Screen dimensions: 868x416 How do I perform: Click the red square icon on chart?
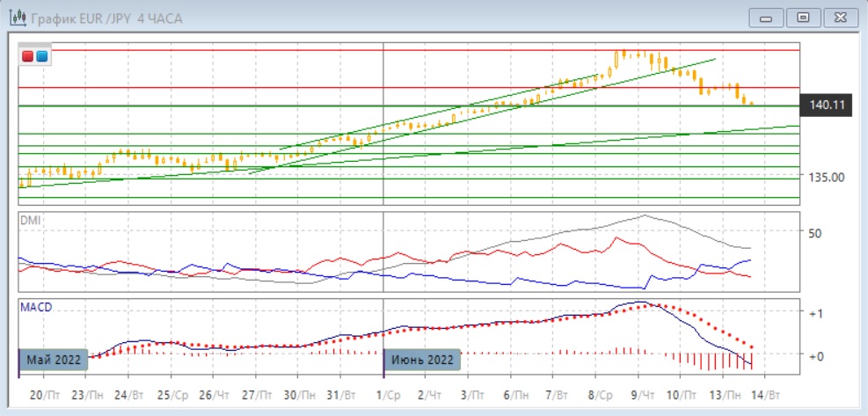pyautogui.click(x=28, y=57)
